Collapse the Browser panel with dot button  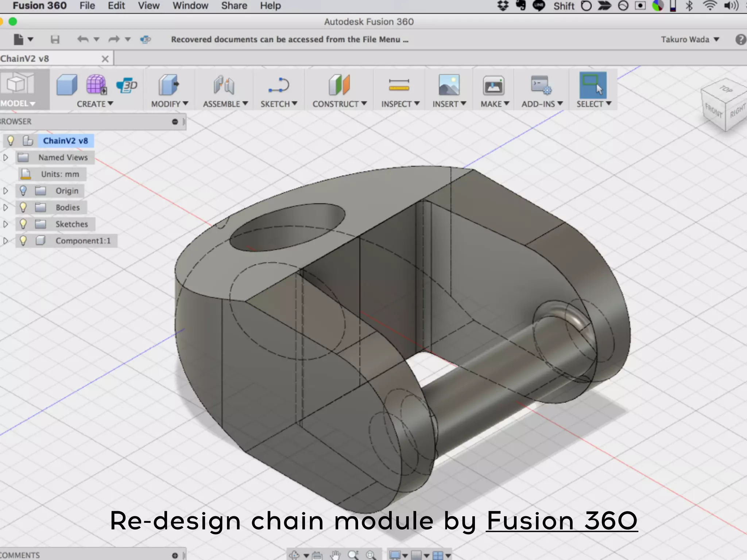pyautogui.click(x=175, y=122)
